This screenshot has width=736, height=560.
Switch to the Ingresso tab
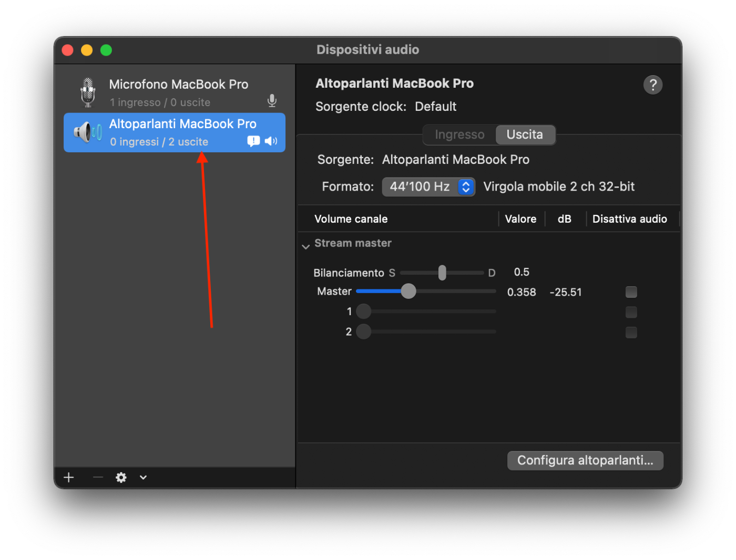click(x=459, y=134)
